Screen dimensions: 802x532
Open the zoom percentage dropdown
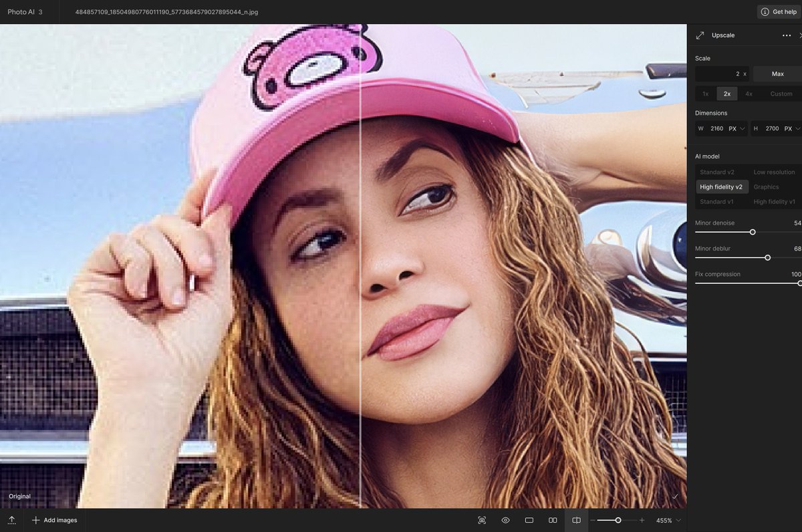(x=668, y=520)
